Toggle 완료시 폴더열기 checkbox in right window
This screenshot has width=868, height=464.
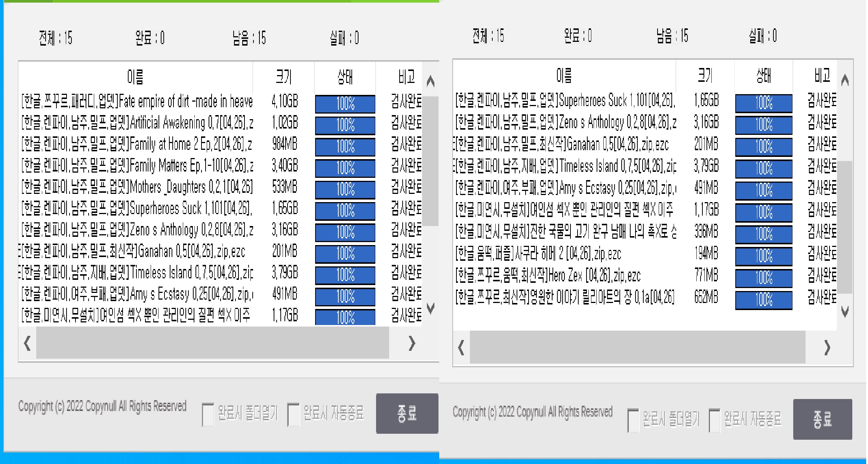(x=633, y=420)
